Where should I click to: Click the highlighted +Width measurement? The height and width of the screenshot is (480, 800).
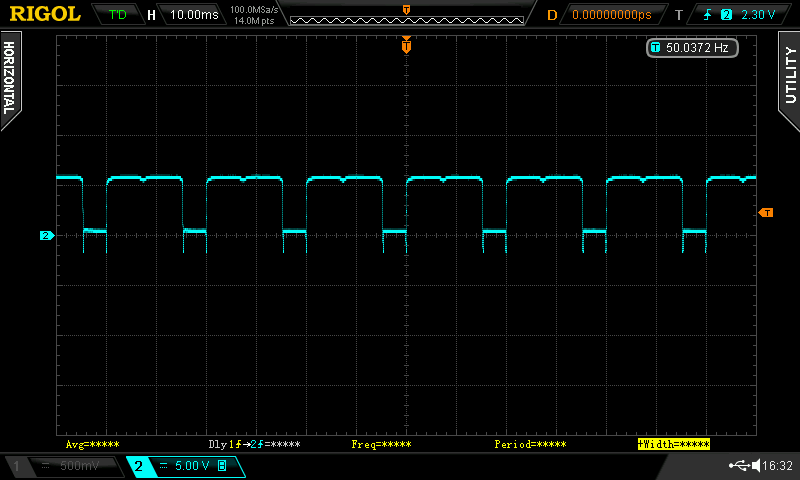(673, 443)
